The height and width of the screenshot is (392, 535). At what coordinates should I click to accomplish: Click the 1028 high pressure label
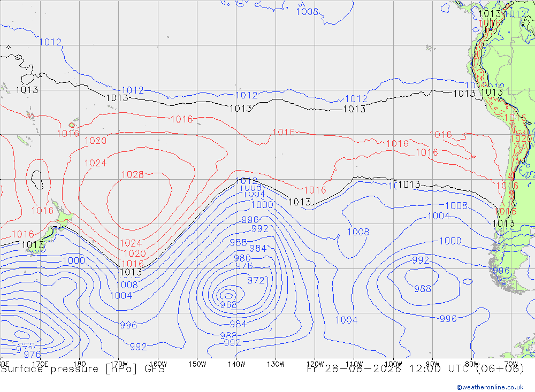click(133, 175)
